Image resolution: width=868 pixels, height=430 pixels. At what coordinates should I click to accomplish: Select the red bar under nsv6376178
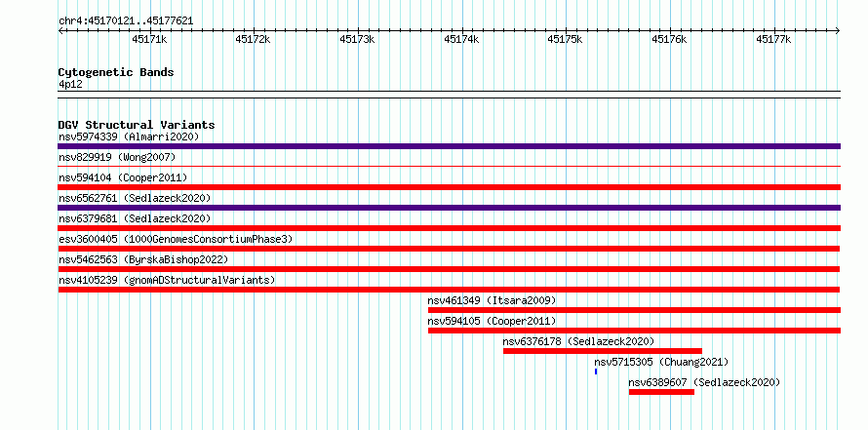pos(603,351)
